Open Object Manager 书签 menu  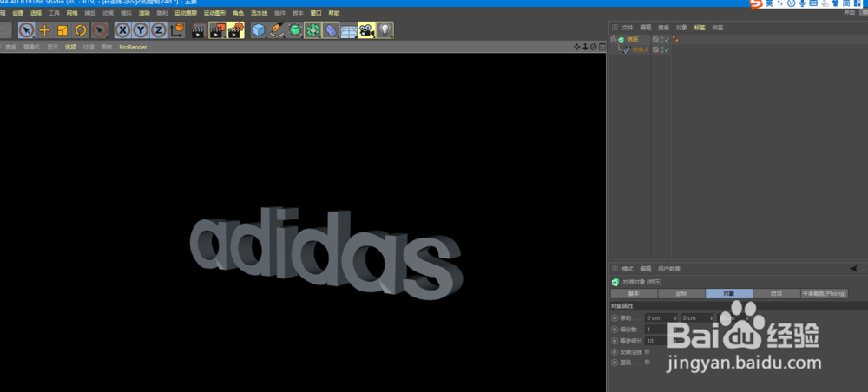[x=718, y=28]
